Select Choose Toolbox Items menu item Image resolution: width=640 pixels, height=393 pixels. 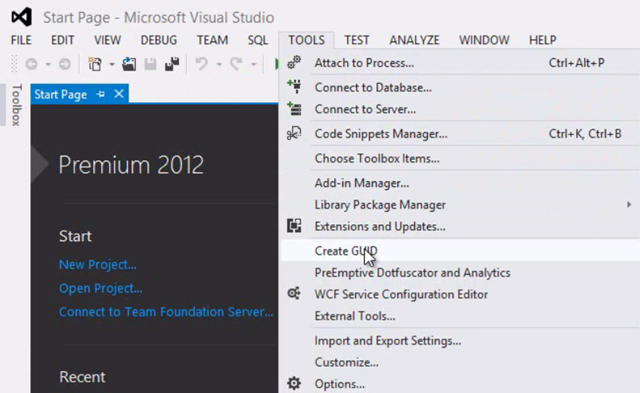(460, 158)
